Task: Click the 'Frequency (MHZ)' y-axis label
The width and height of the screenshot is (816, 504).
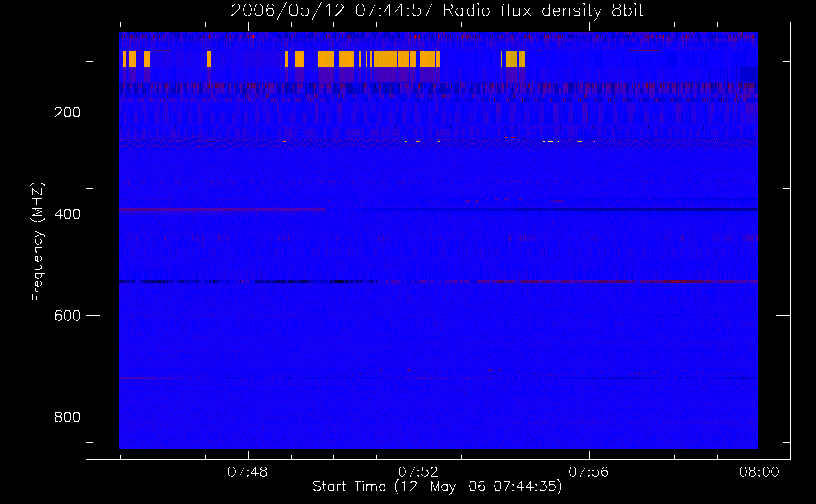Action: [37, 242]
